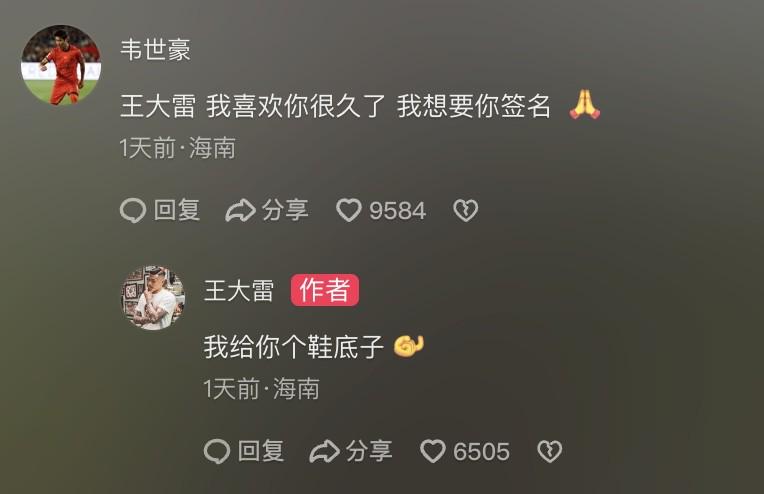This screenshot has width=764, height=494.
Task: Open 王大雷's profile avatar
Action: pos(153,298)
